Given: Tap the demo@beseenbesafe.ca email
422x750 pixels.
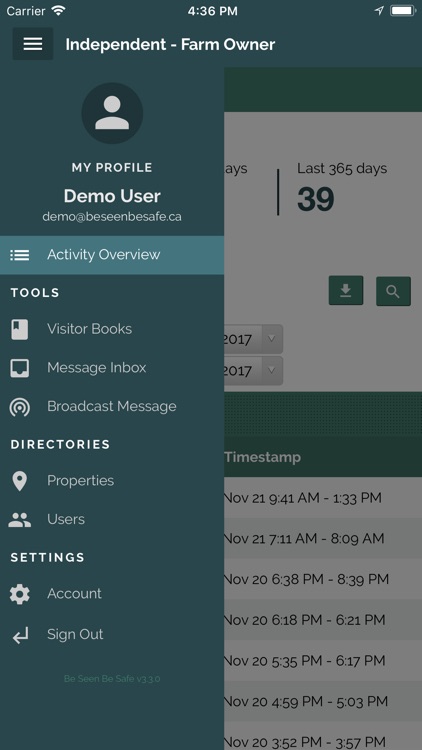Looking at the screenshot, I should click(112, 217).
